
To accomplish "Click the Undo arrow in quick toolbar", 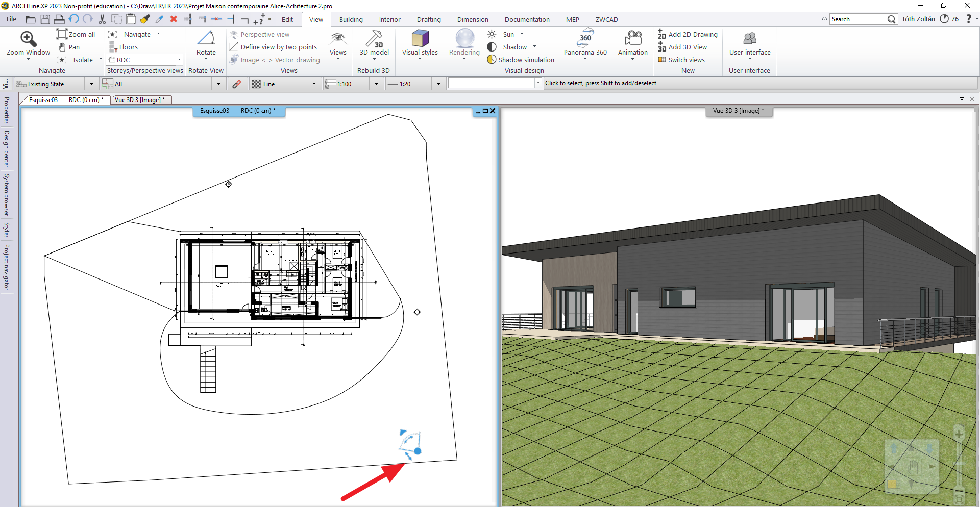I will tap(74, 19).
